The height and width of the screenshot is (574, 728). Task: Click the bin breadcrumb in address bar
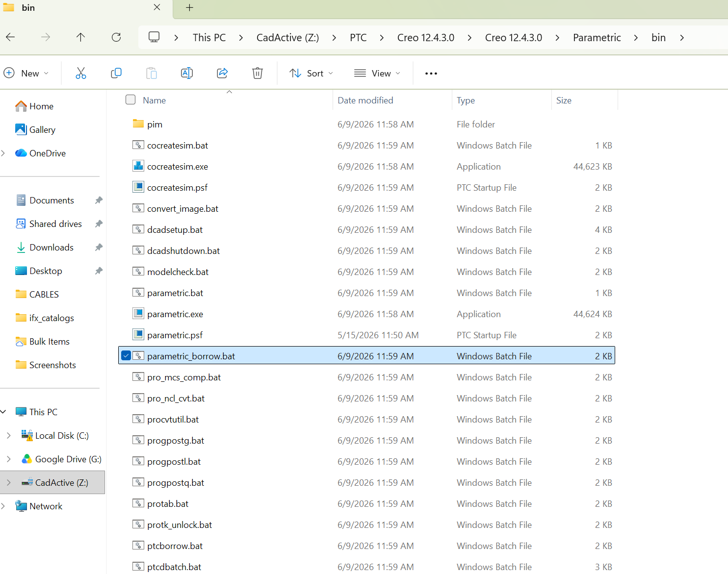(658, 38)
